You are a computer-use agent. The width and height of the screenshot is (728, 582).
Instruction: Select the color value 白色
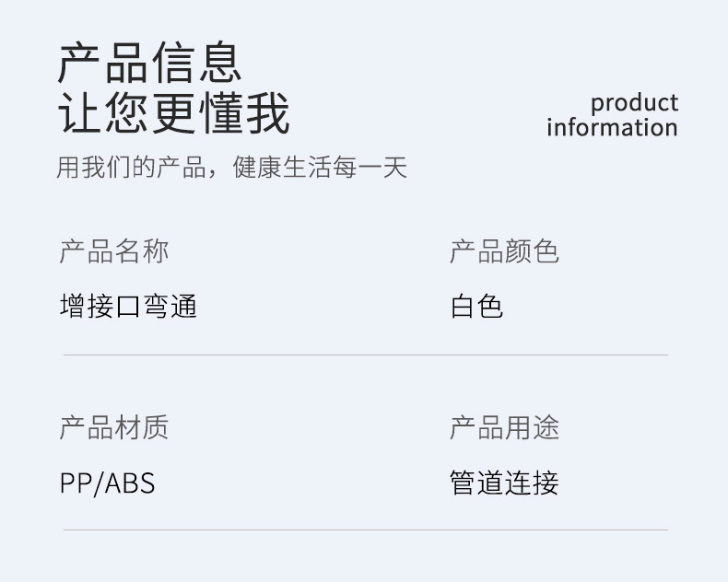click(x=476, y=307)
